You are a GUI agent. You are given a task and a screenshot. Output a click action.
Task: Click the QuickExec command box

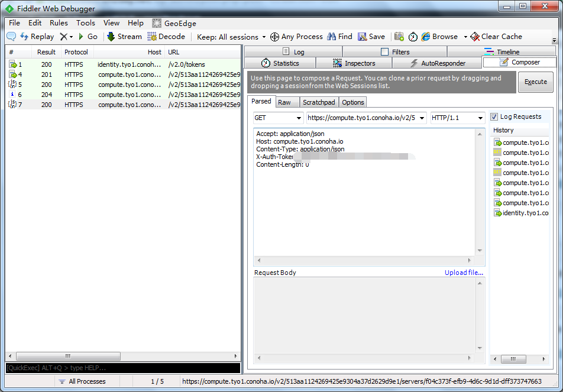tap(123, 368)
